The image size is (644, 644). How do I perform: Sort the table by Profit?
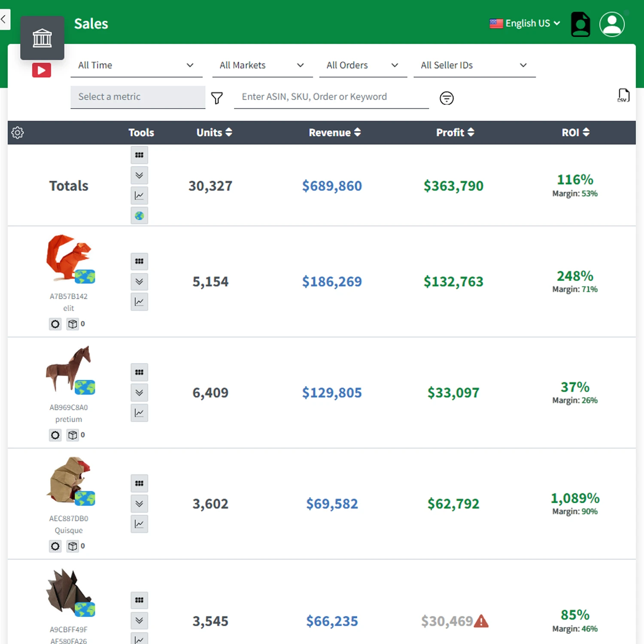pos(455,133)
